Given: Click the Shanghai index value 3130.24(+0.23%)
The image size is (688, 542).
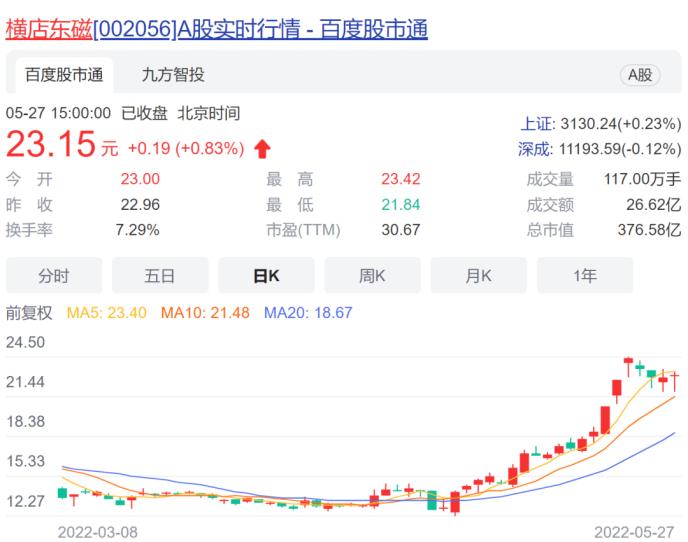Looking at the screenshot, I should [x=621, y=124].
